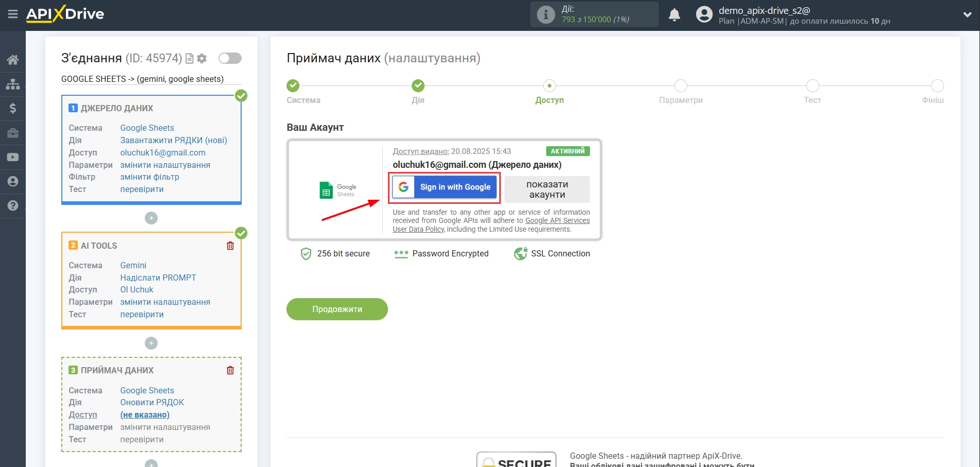Click the SSL Connection globe icon

pos(520,253)
